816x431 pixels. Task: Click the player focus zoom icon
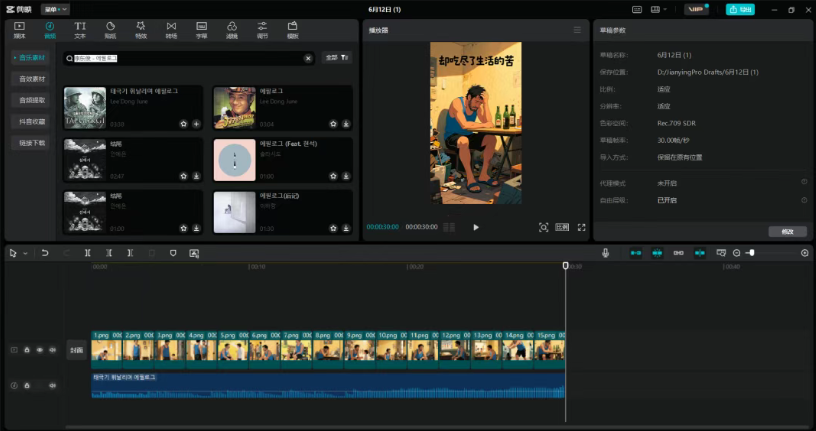(x=543, y=227)
